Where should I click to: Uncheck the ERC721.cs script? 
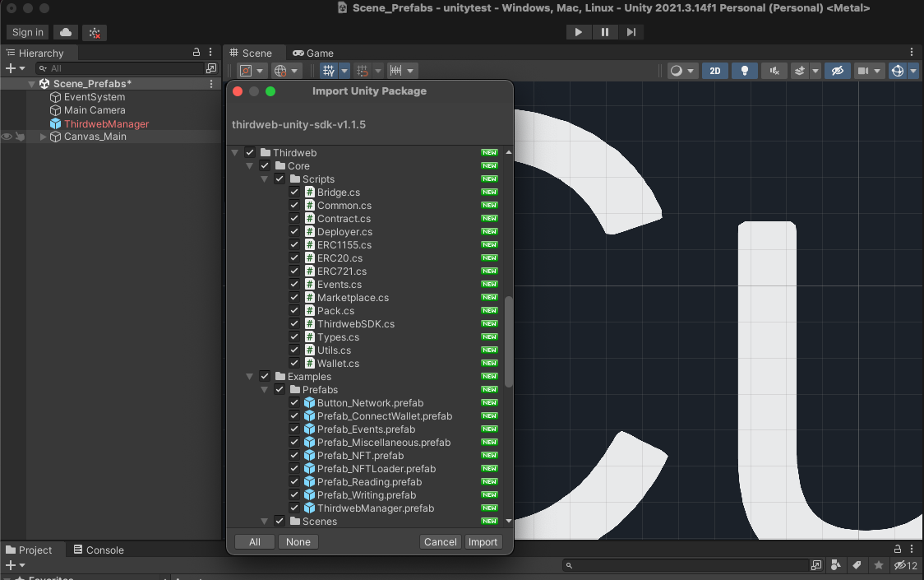(294, 271)
